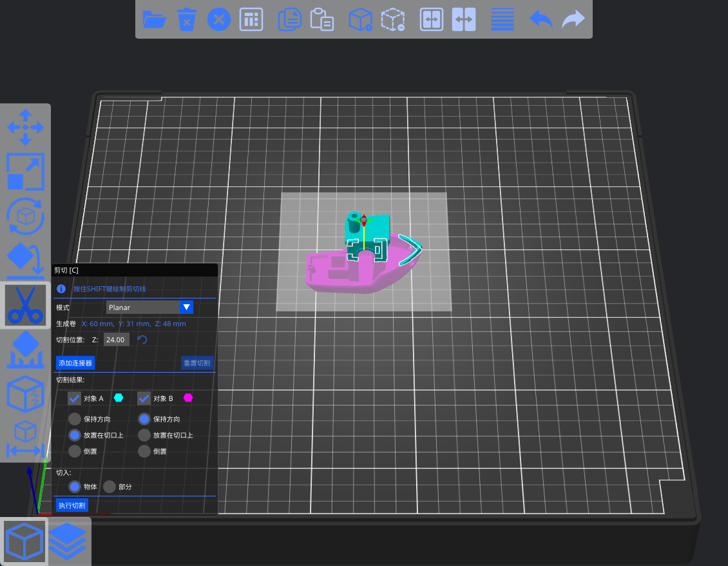This screenshot has height=566, width=728.
Task: Open the Planar mode dropdown
Action: (149, 307)
